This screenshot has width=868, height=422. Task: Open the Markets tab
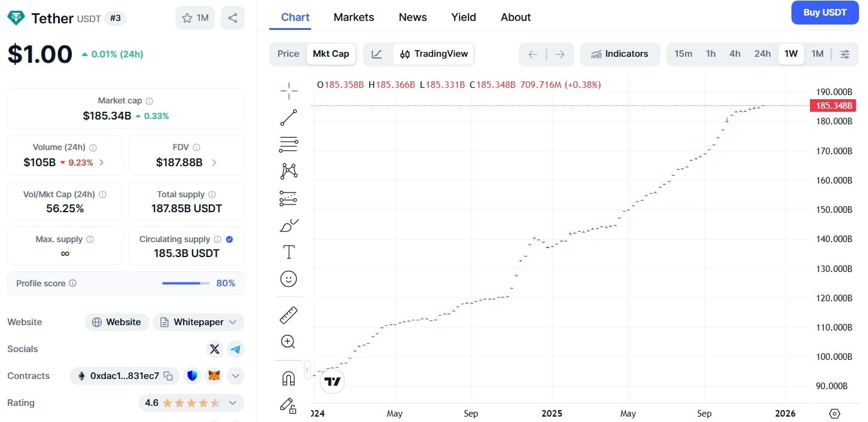pyautogui.click(x=354, y=17)
